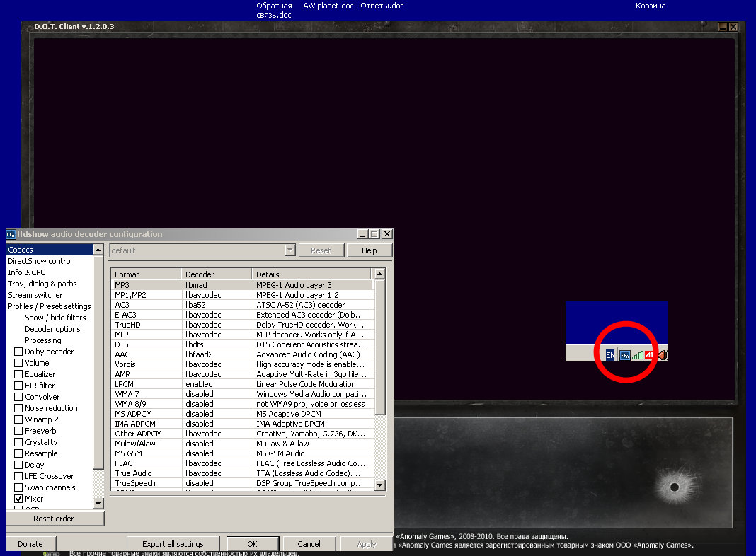Click the red ATI tray icon

(x=649, y=355)
